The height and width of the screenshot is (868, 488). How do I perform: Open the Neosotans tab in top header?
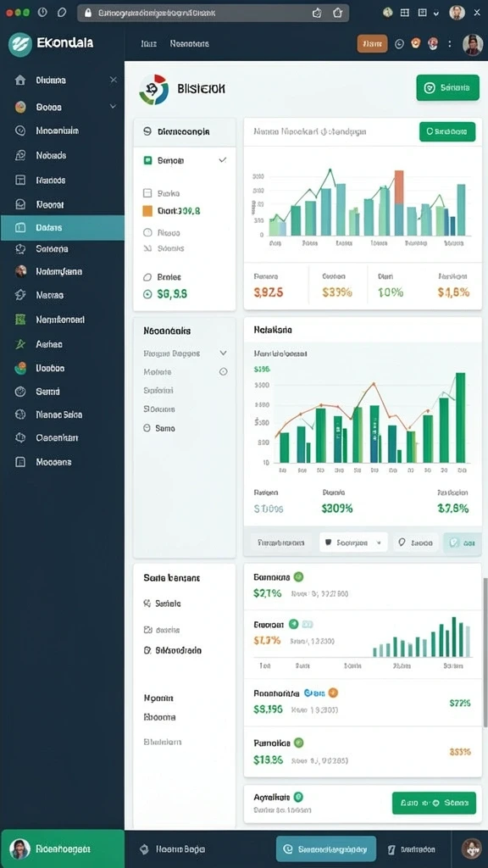click(x=189, y=44)
